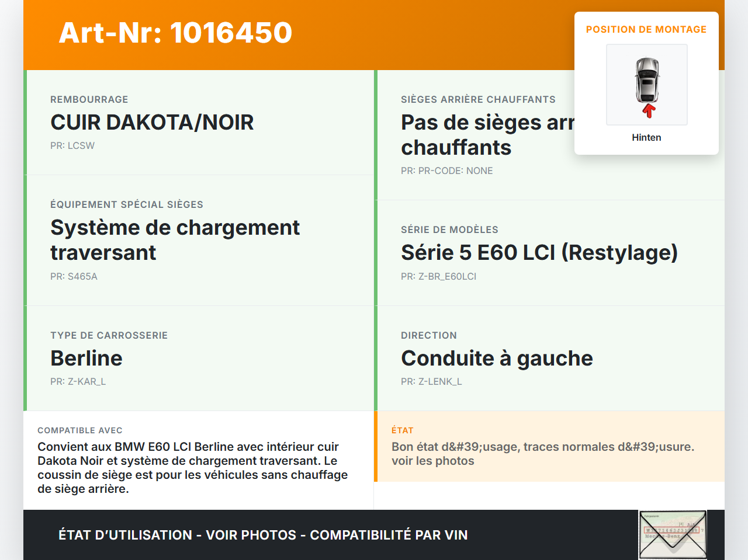Click the PR: PR-CODE: NONE text

point(447,171)
